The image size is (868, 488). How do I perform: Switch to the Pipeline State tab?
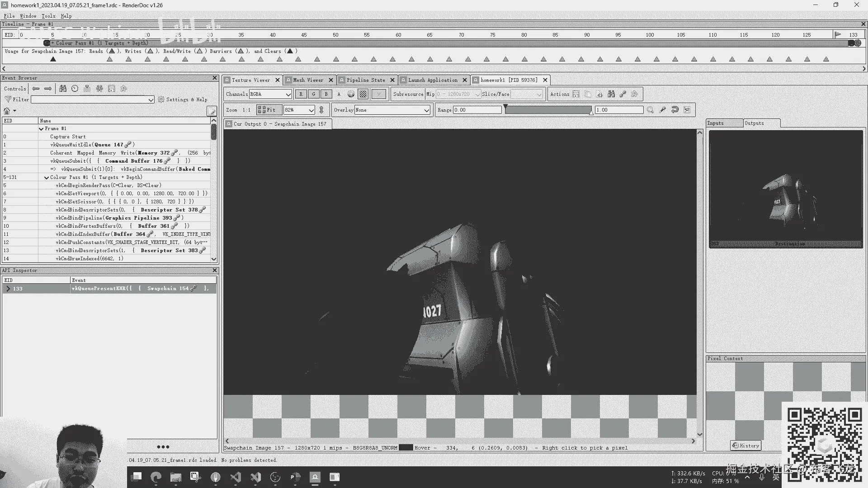tap(365, 80)
